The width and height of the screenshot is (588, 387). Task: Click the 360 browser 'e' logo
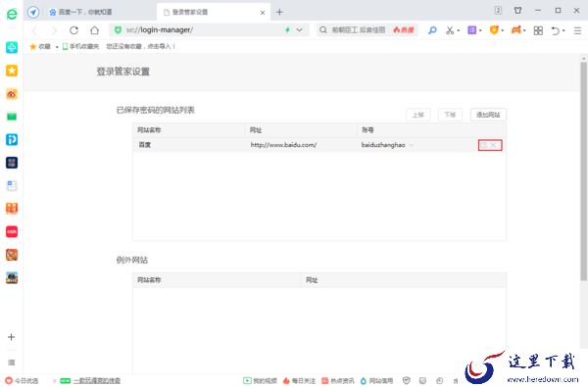click(12, 14)
